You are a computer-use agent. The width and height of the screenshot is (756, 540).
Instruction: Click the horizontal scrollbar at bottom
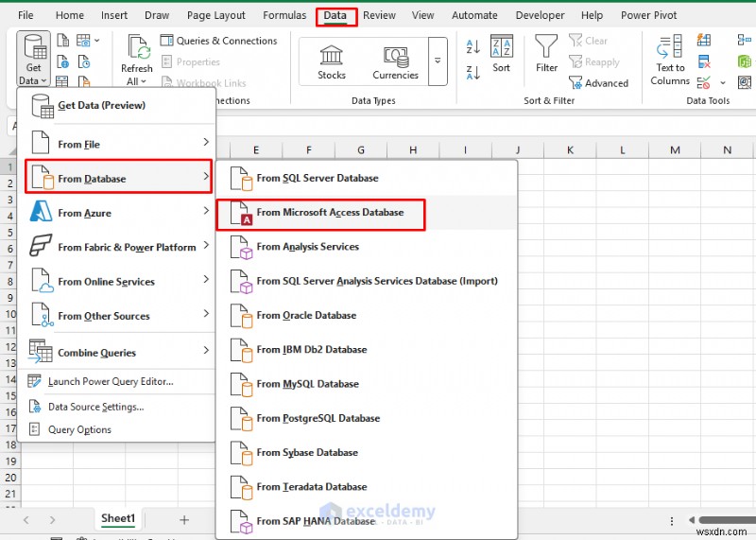pyautogui.click(x=727, y=520)
